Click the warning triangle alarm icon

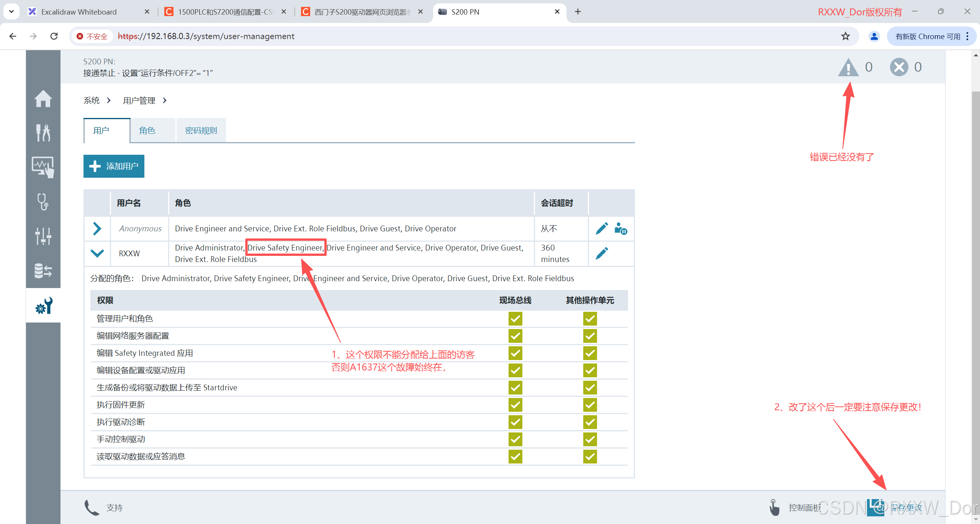[x=848, y=67]
